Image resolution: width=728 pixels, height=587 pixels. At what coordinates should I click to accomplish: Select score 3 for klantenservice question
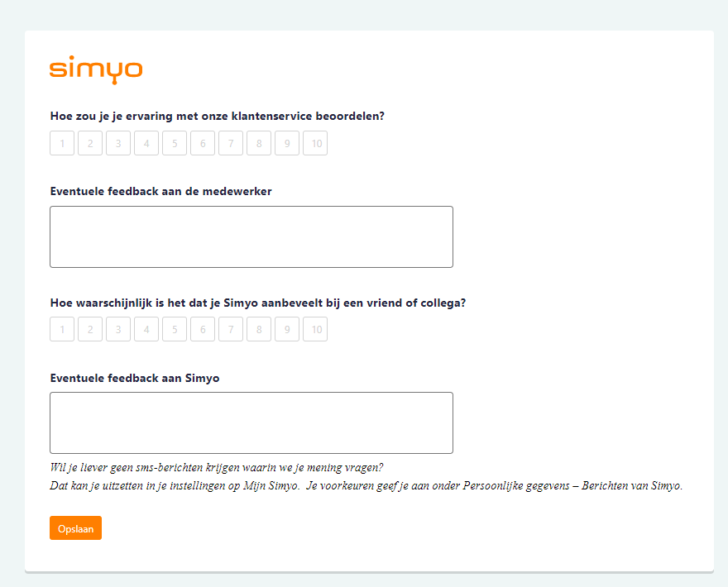[x=118, y=143]
